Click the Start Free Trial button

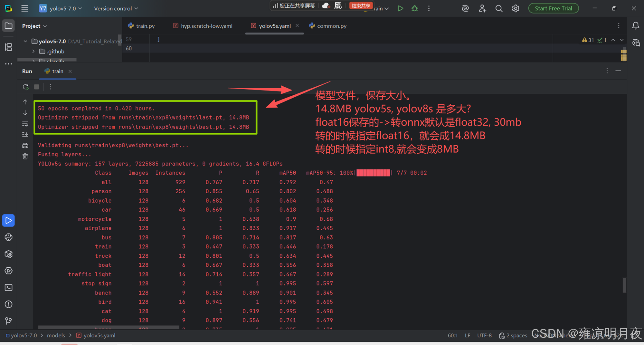[553, 8]
